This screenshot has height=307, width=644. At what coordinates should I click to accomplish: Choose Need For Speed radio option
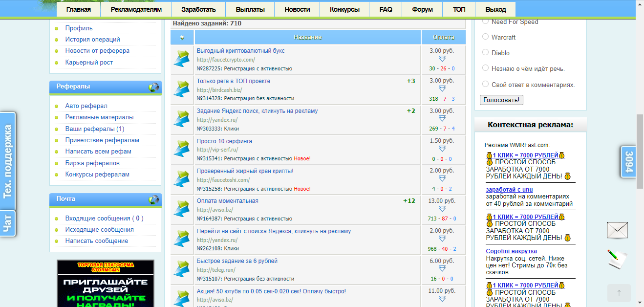485,21
